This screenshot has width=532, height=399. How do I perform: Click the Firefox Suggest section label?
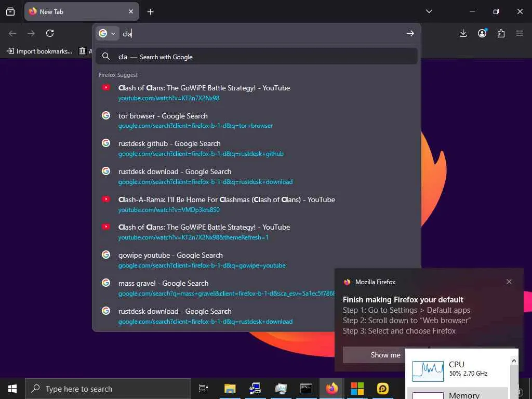118,75
